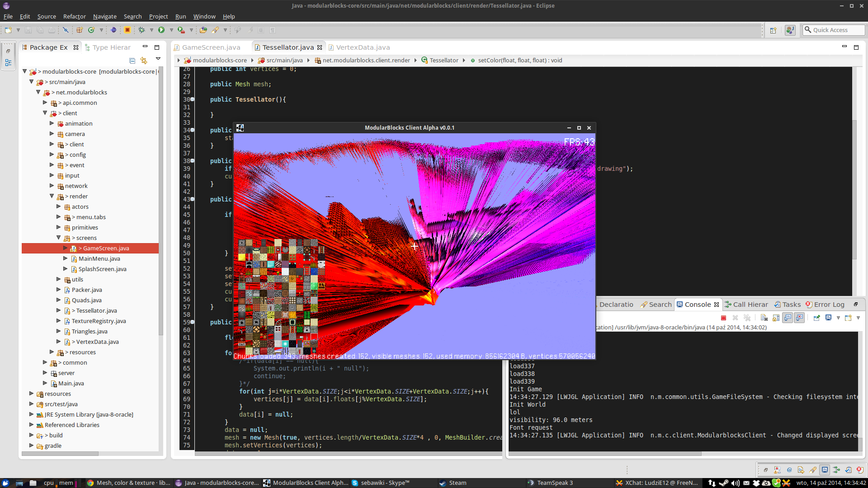Open Package Explorer view menu dropdown
868x488 pixels.
(158, 59)
